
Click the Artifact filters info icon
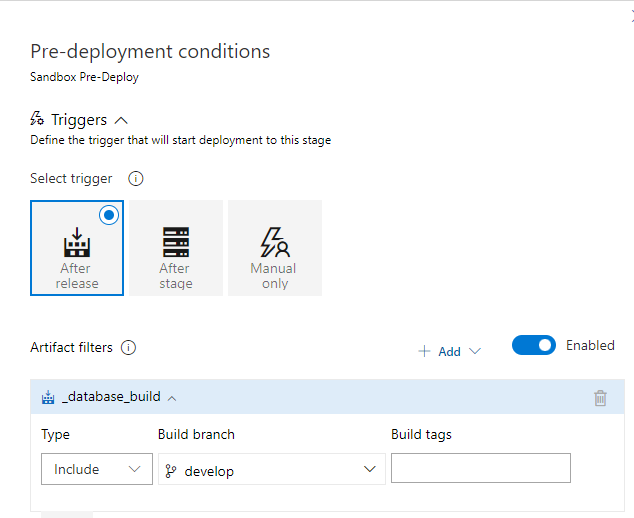(128, 348)
